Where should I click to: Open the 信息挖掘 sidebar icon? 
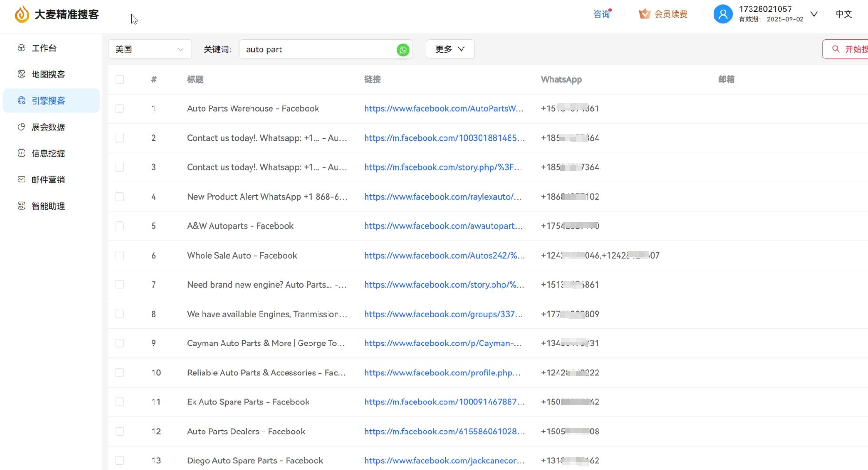point(21,153)
